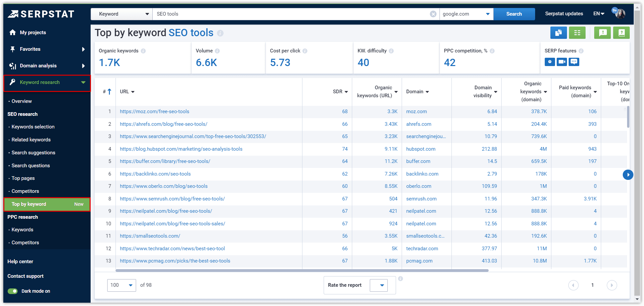Click the Favorites pin icon
The height and width of the screenshot is (306, 644).
coord(13,49)
